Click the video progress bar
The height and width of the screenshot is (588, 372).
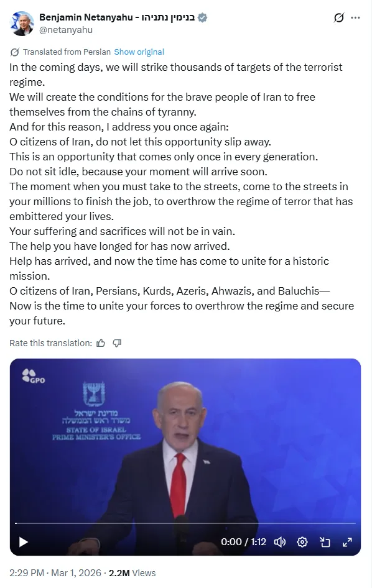(x=187, y=521)
